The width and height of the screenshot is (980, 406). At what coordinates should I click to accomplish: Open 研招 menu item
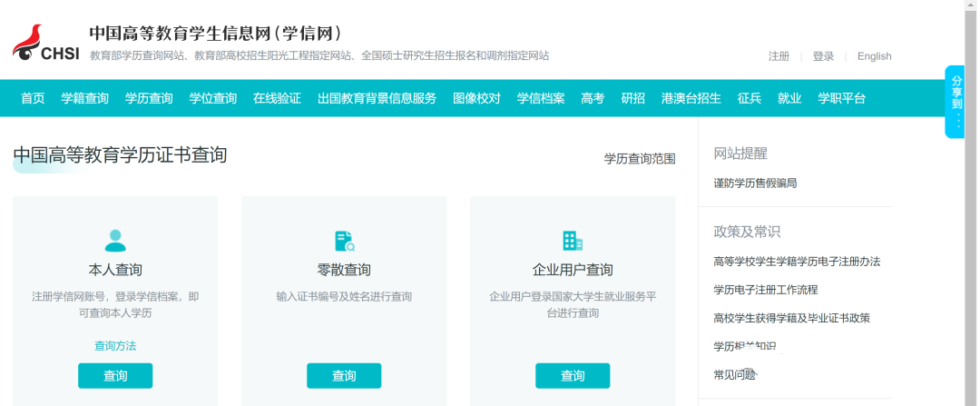click(x=633, y=98)
